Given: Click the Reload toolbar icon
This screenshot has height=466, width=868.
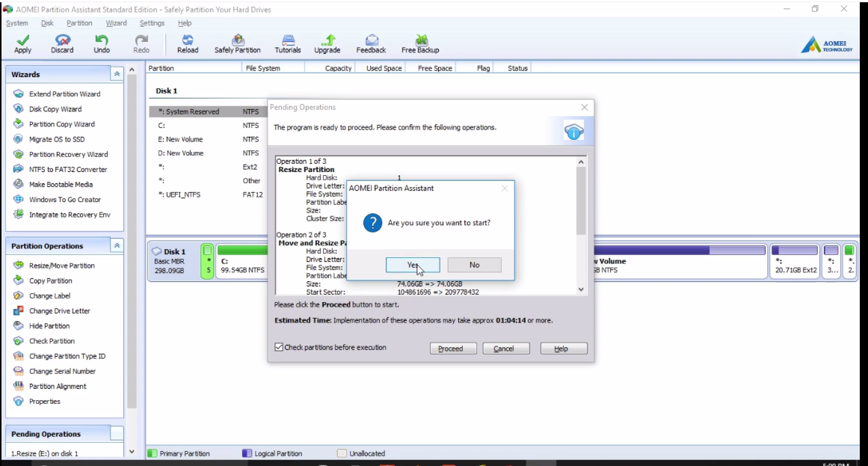Looking at the screenshot, I should 188,44.
